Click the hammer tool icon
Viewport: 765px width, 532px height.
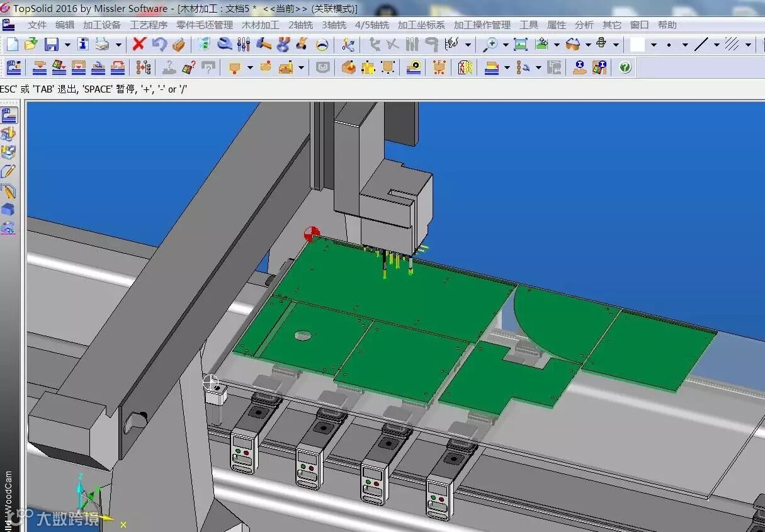pos(264,45)
